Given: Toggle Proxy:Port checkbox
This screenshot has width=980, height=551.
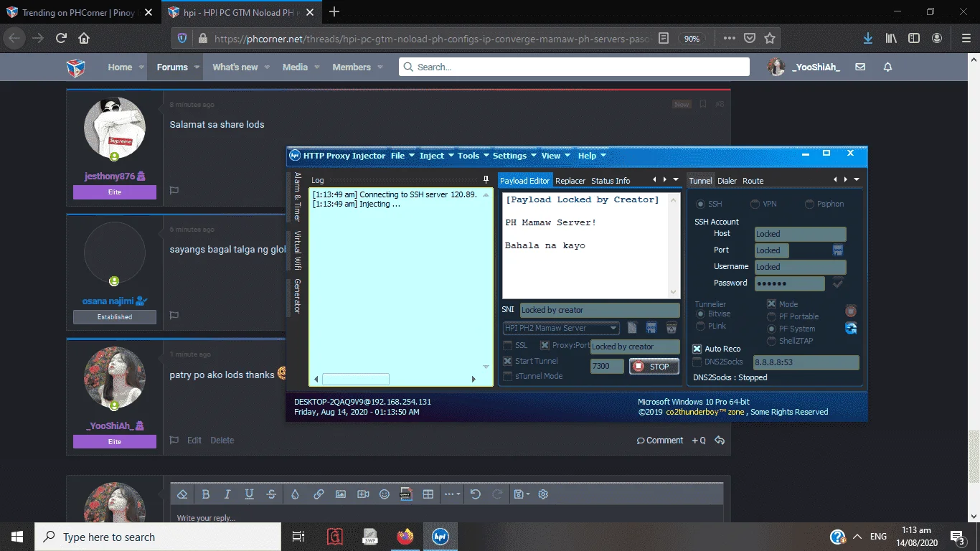Looking at the screenshot, I should (545, 346).
